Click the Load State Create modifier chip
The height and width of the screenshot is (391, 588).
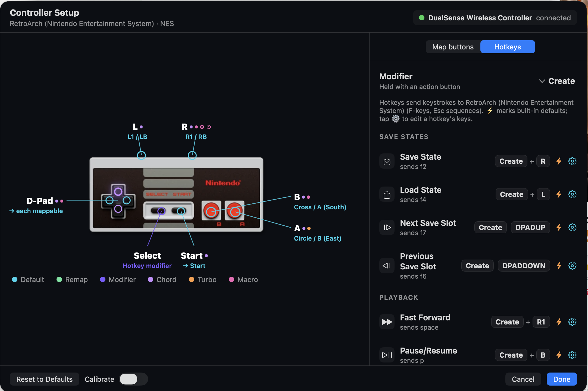pos(512,194)
